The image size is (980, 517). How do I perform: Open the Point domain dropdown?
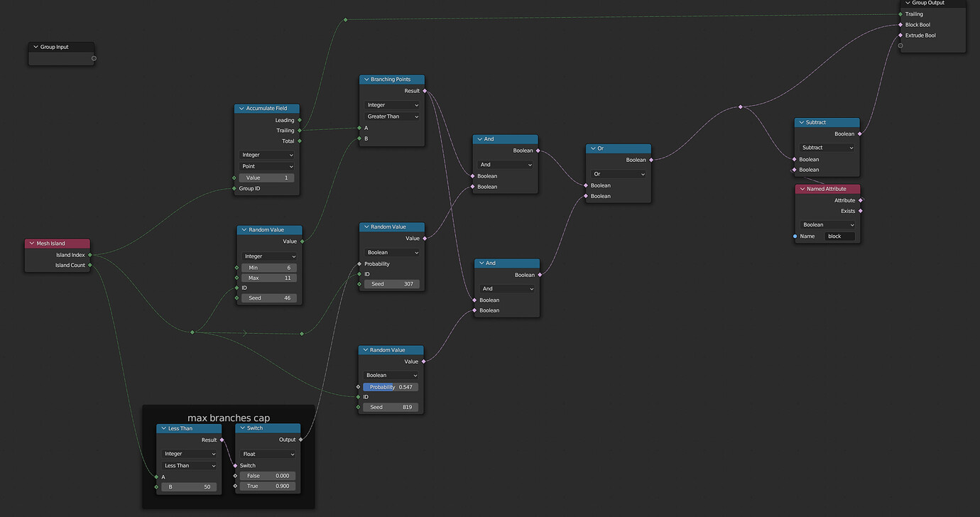pos(267,166)
